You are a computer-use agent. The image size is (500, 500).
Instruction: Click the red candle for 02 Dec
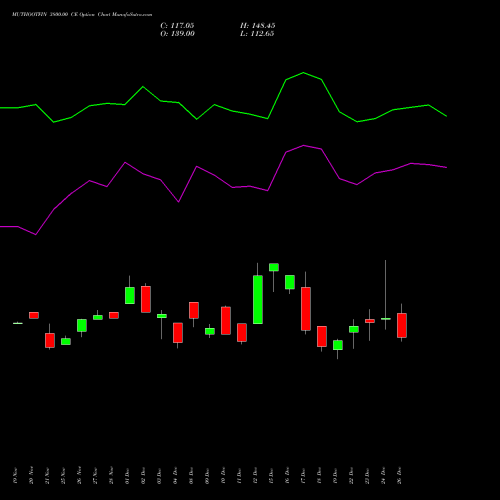pyautogui.click(x=146, y=299)
